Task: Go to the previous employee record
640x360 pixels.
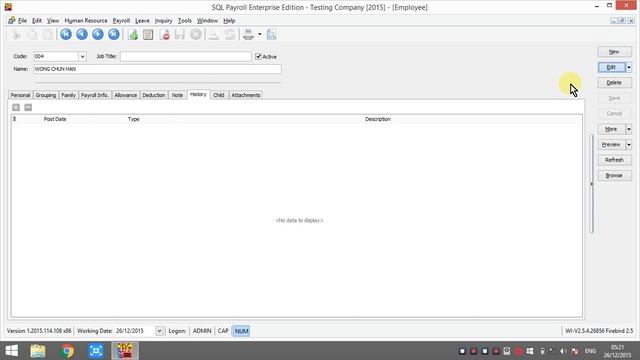Action: pos(82,34)
